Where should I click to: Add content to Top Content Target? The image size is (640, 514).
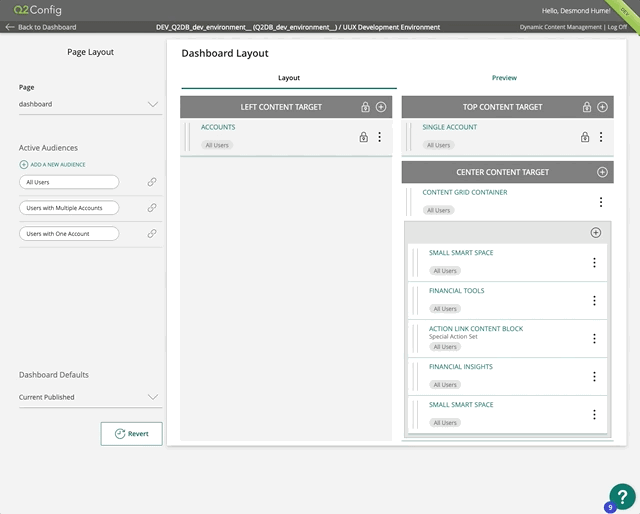coord(602,107)
